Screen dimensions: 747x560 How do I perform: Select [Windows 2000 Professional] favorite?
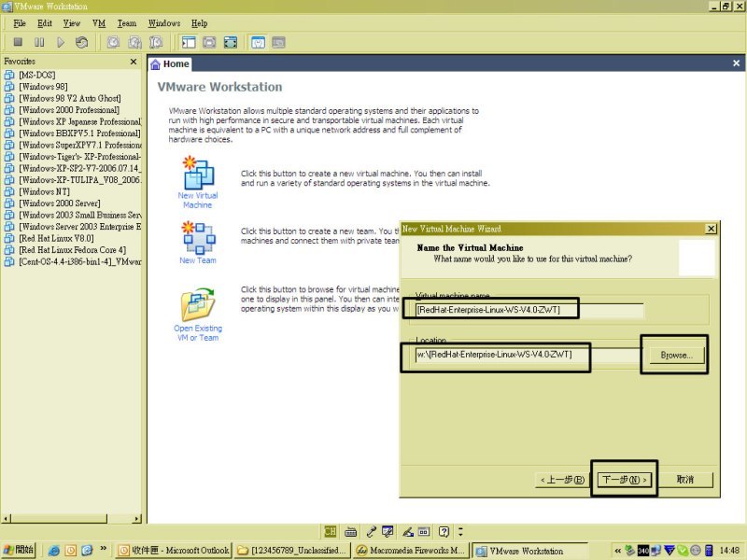(68, 110)
